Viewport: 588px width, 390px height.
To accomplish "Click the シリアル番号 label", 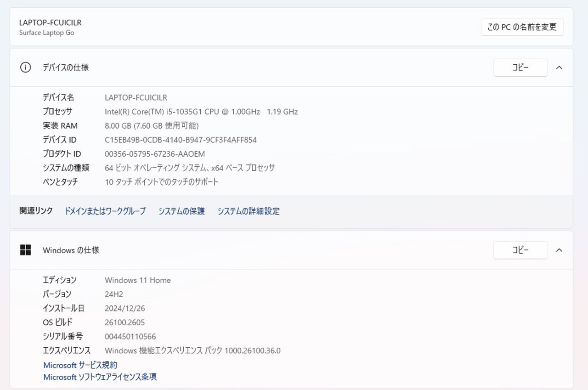I will click(x=63, y=337).
